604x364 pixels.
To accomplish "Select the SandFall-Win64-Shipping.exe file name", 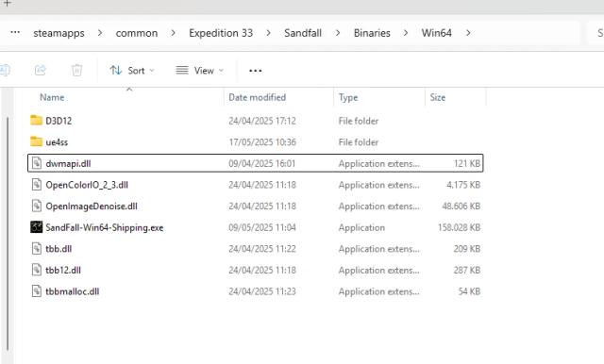I will pyautogui.click(x=105, y=227).
